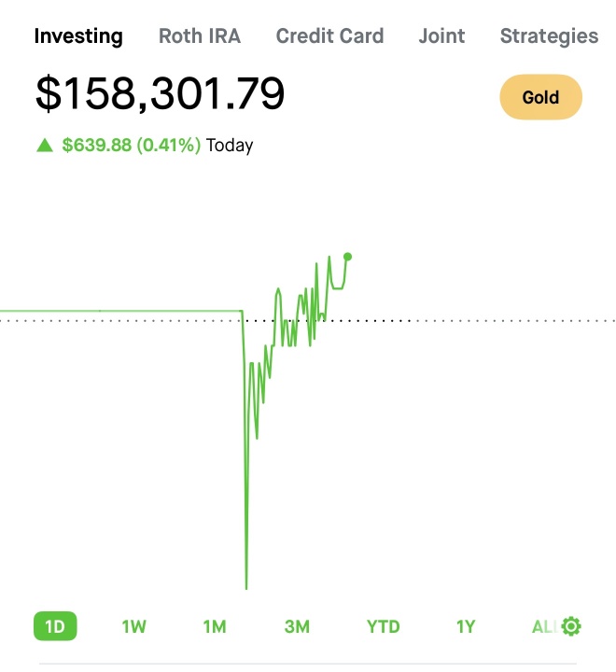Viewport: 616px width, 672px height.
Task: Show year-to-date YTD chart range
Action: coord(383,627)
